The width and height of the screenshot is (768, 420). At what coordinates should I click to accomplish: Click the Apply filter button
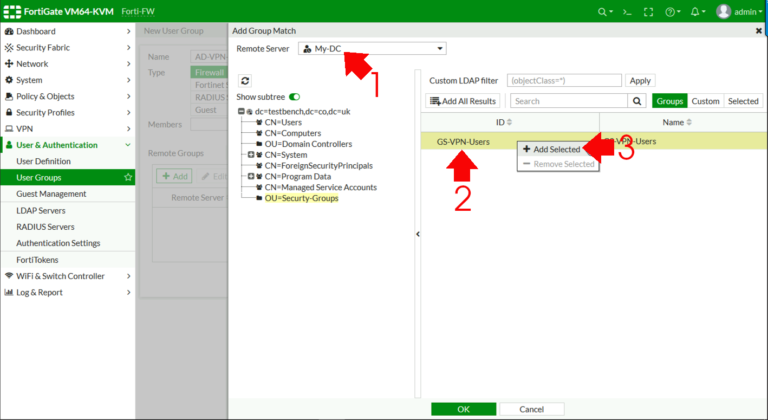640,80
